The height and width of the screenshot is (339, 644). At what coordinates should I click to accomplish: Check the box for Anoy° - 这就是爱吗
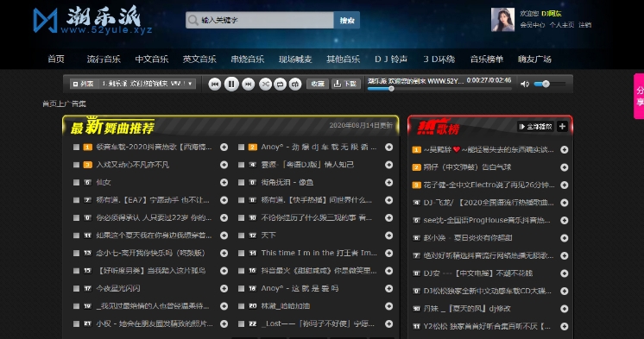tap(241, 288)
